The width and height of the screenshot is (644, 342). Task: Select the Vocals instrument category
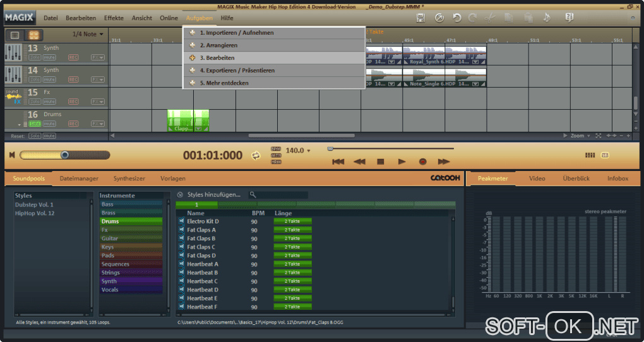(131, 290)
